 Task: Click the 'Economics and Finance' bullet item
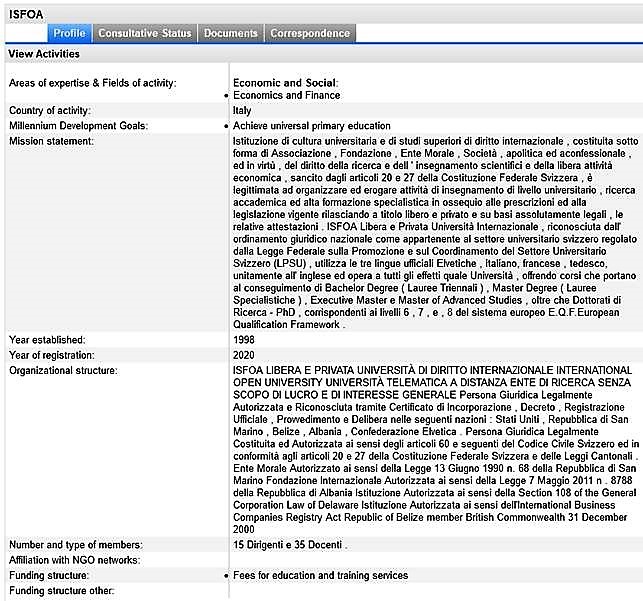(287, 95)
